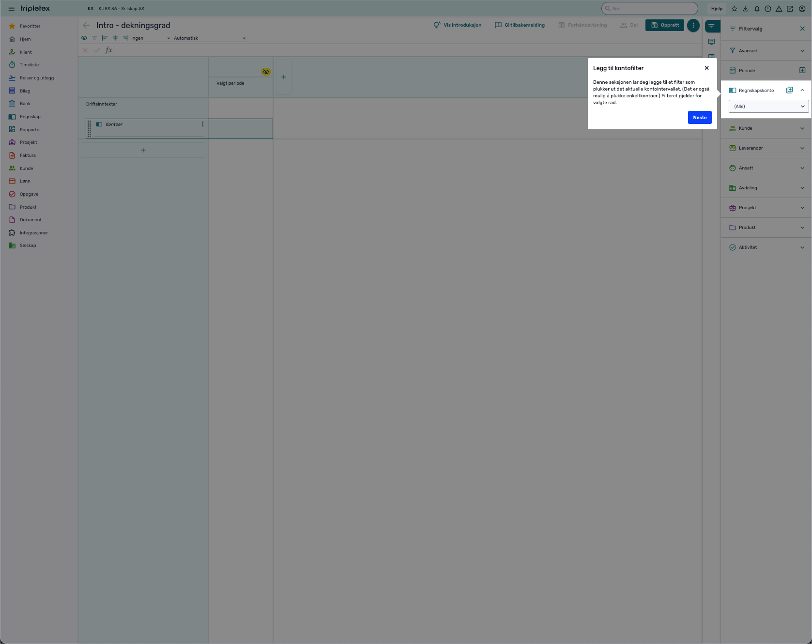Click the favorites star icon in the top bar

tap(735, 9)
